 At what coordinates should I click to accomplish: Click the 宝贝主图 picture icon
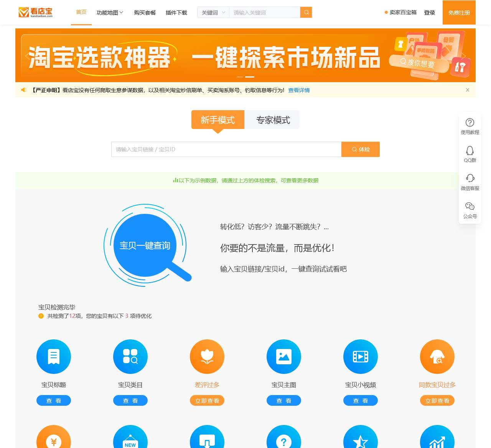click(284, 357)
